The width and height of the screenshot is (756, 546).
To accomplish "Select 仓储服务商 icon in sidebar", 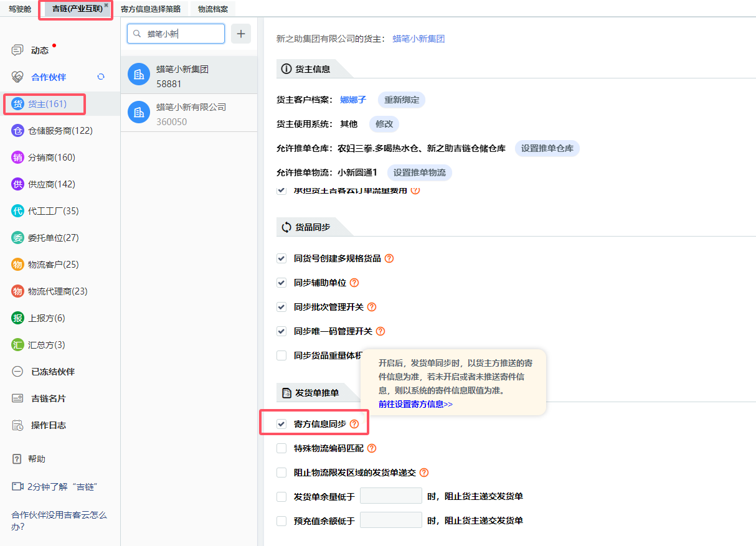I will (x=17, y=131).
